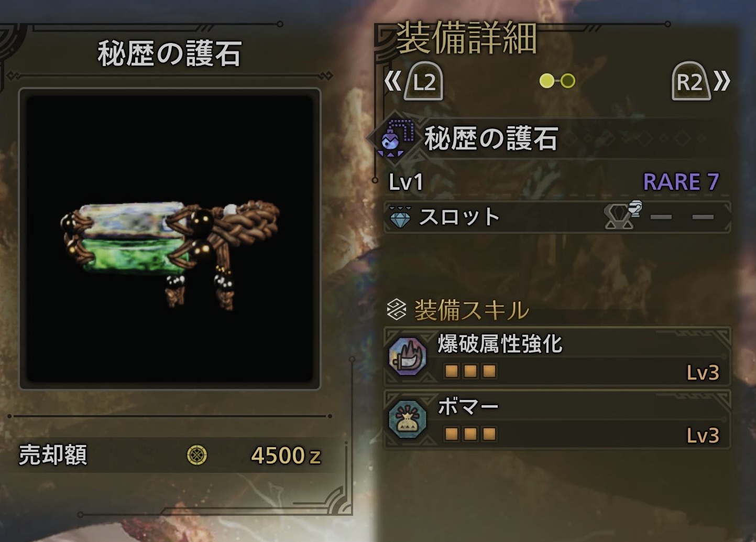Screen dimensions: 756x542
Task: Click the 装備詳細 panel title
Action: tap(467, 38)
